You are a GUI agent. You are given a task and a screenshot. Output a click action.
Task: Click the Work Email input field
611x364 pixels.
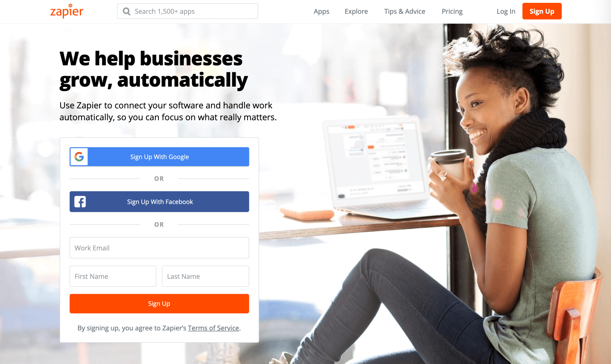[x=159, y=247]
